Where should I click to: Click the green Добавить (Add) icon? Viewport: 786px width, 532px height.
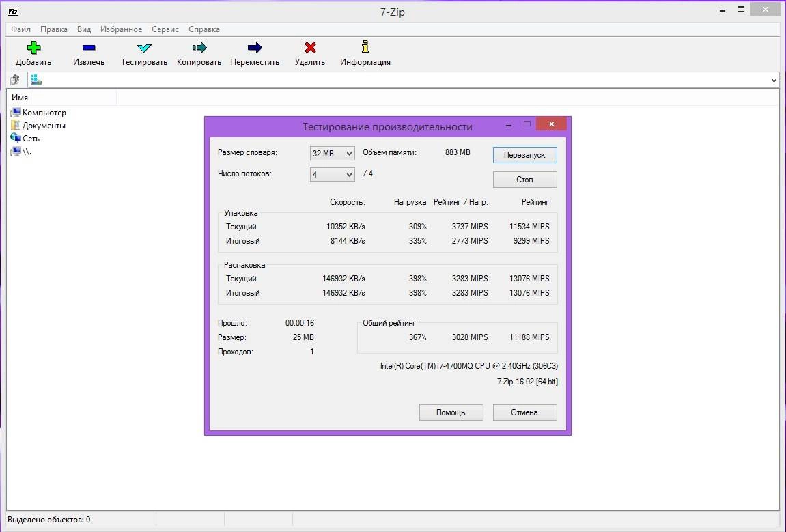[33, 48]
